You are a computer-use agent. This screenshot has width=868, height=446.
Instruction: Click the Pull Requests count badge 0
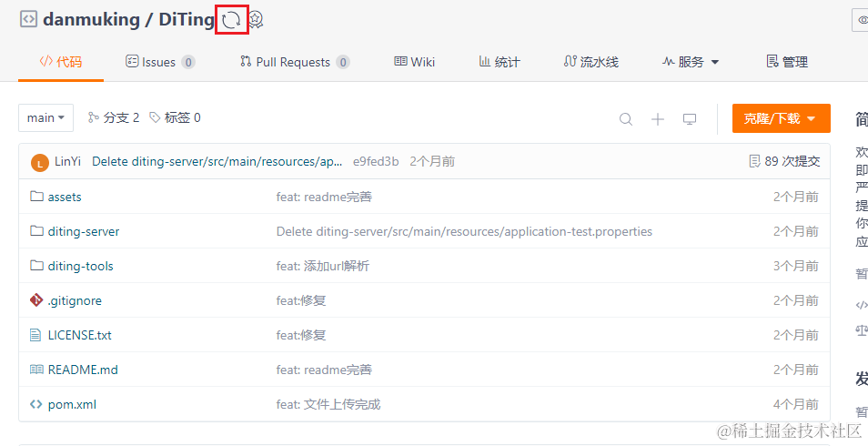343,63
